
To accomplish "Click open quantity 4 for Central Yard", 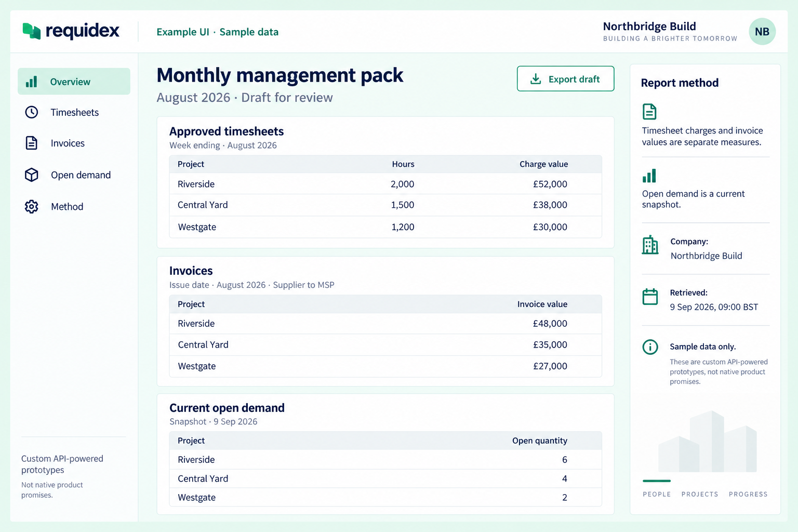I will click(565, 478).
